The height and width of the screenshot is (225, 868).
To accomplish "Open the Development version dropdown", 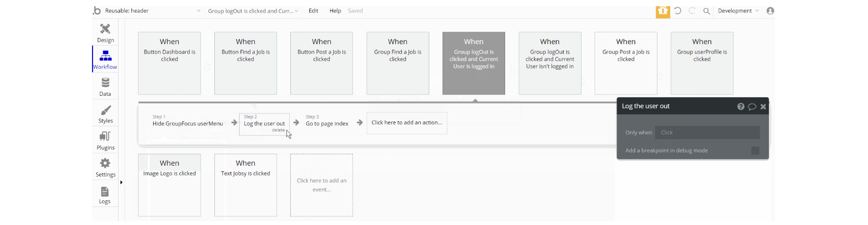I will tap(739, 11).
